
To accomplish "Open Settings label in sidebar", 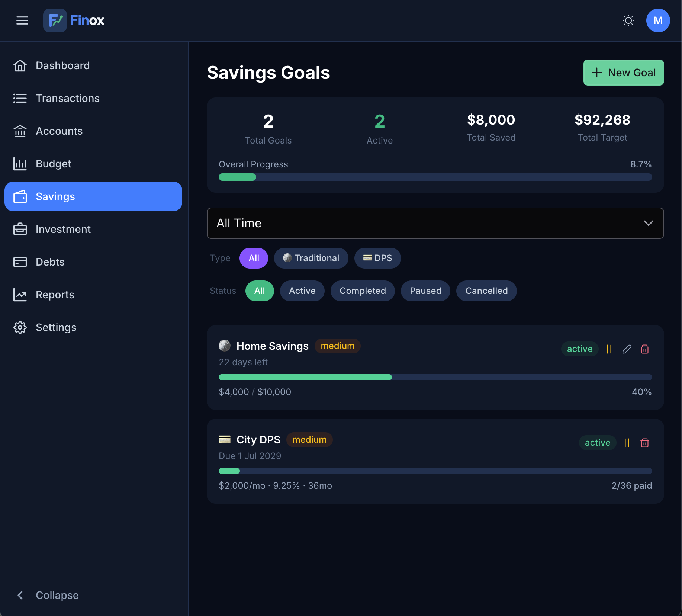I will tap(56, 327).
